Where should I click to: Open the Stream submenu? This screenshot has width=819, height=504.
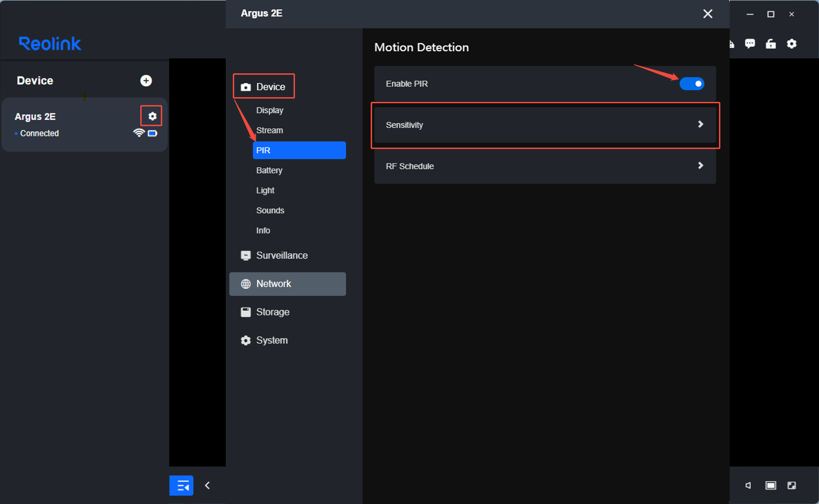pyautogui.click(x=270, y=130)
